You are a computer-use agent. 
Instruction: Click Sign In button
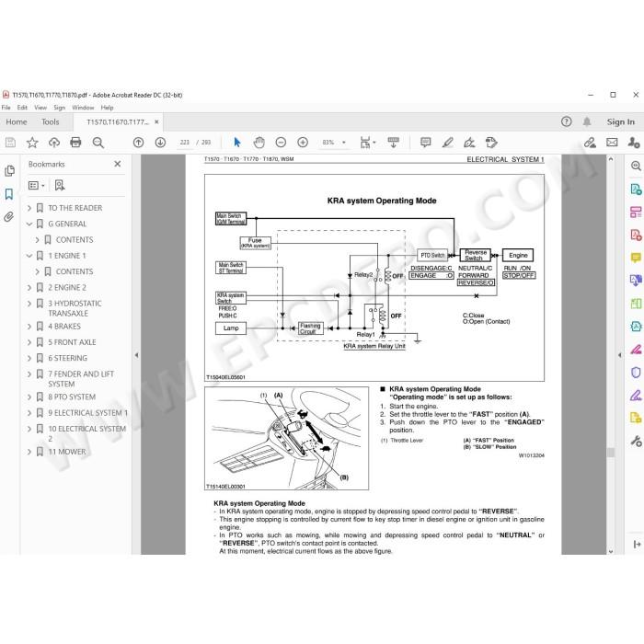(621, 122)
